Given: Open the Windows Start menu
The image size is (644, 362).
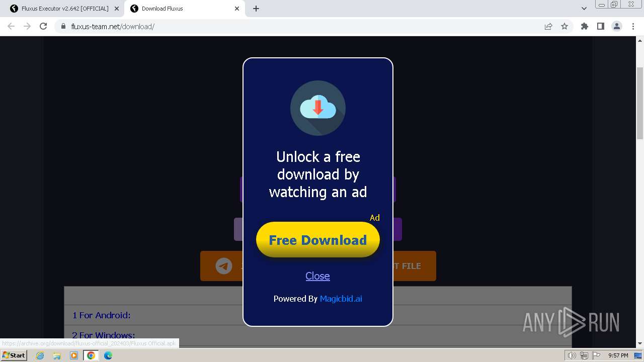Looking at the screenshot, I should click(x=14, y=355).
